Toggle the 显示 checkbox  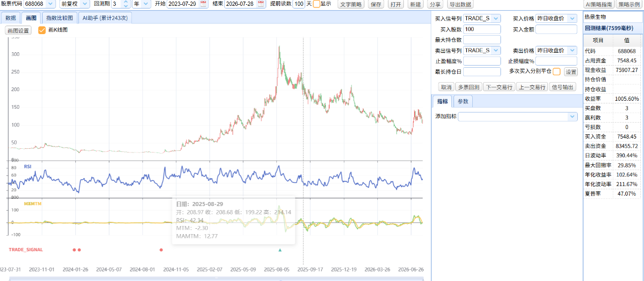(316, 4)
